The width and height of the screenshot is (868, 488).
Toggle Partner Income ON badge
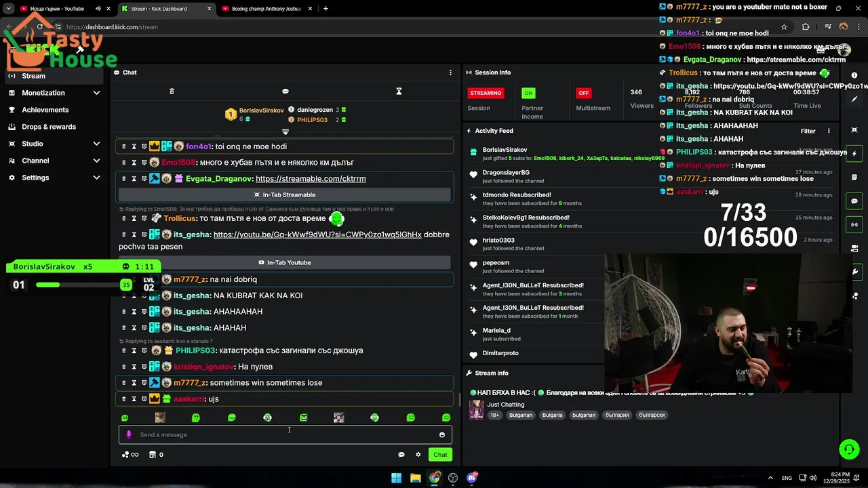[528, 93]
